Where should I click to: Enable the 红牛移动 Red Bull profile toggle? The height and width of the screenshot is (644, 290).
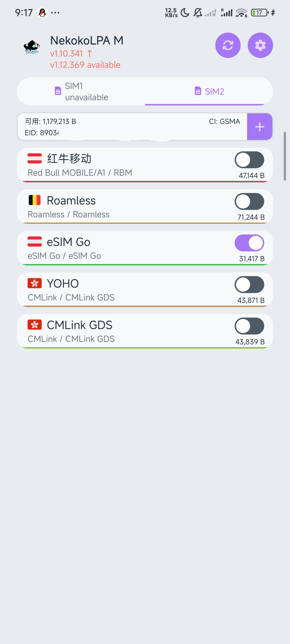[x=249, y=160]
